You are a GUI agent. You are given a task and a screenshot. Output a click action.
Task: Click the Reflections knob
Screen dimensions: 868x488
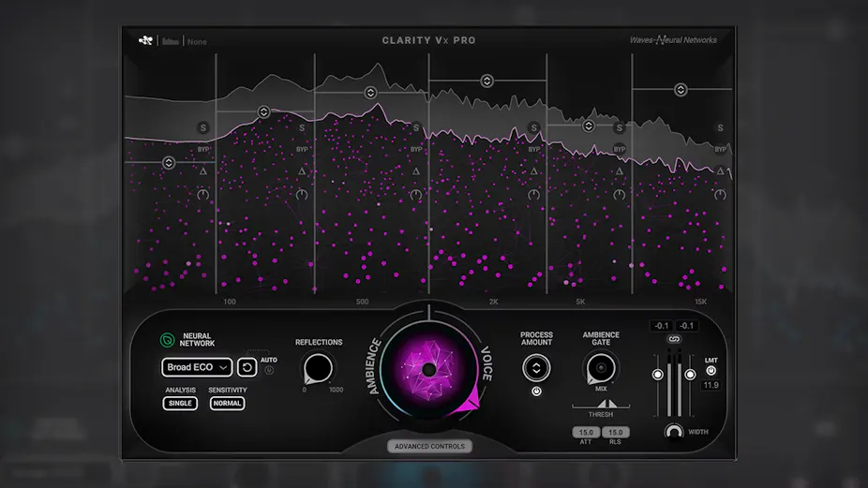[x=318, y=368]
